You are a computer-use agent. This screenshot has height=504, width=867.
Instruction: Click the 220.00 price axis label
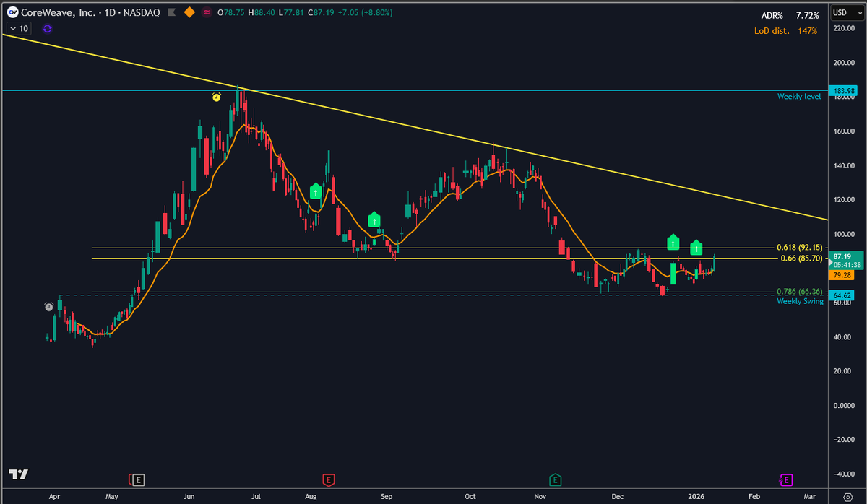(x=844, y=28)
